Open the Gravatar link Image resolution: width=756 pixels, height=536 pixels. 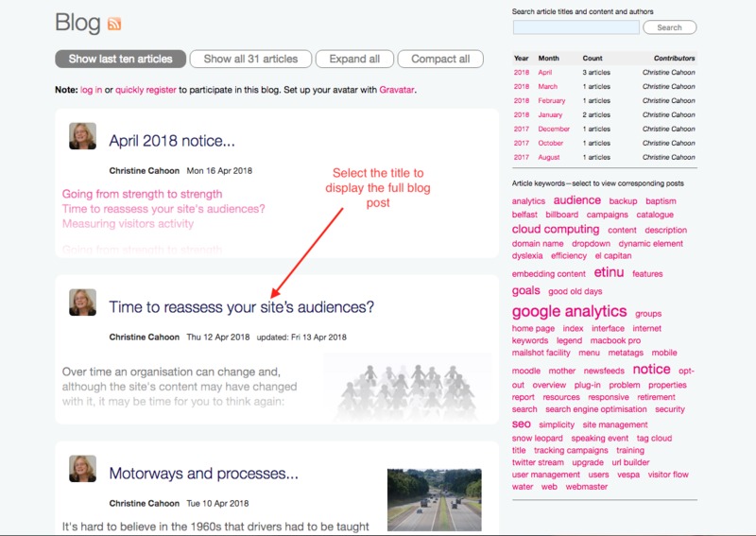pyautogui.click(x=397, y=90)
